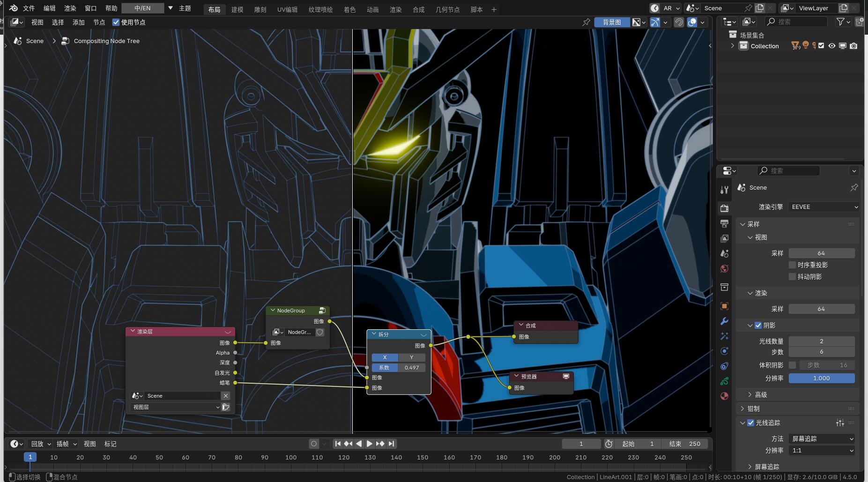The image size is (868, 482).
Task: Open the 文件 menu
Action: tap(29, 8)
